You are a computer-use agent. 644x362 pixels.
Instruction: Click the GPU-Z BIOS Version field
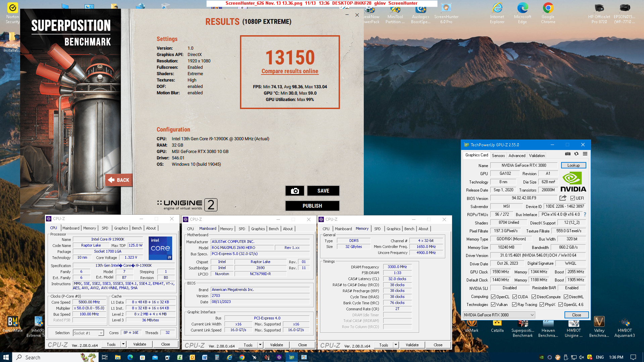[524, 198]
